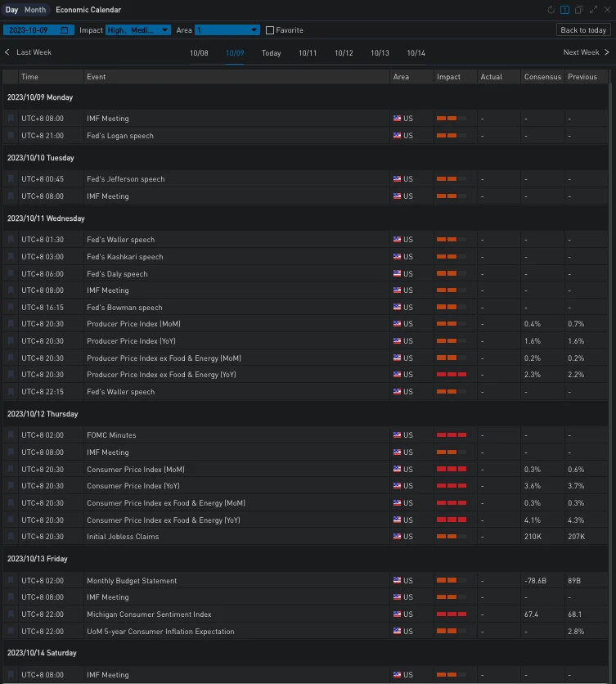Viewport: 616px width, 684px height.
Task: Go to Next Week using chevron
Action: click(x=606, y=52)
